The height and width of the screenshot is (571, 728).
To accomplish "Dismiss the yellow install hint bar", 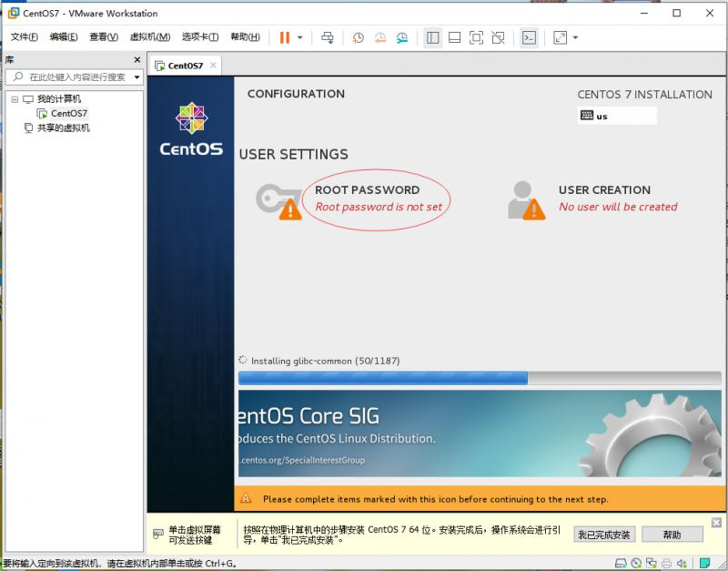I will pyautogui.click(x=716, y=523).
